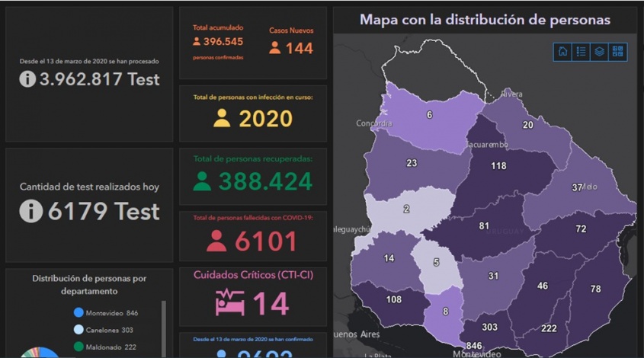Select the map region labeled 14
This screenshot has height=358, width=644.
tap(389, 258)
